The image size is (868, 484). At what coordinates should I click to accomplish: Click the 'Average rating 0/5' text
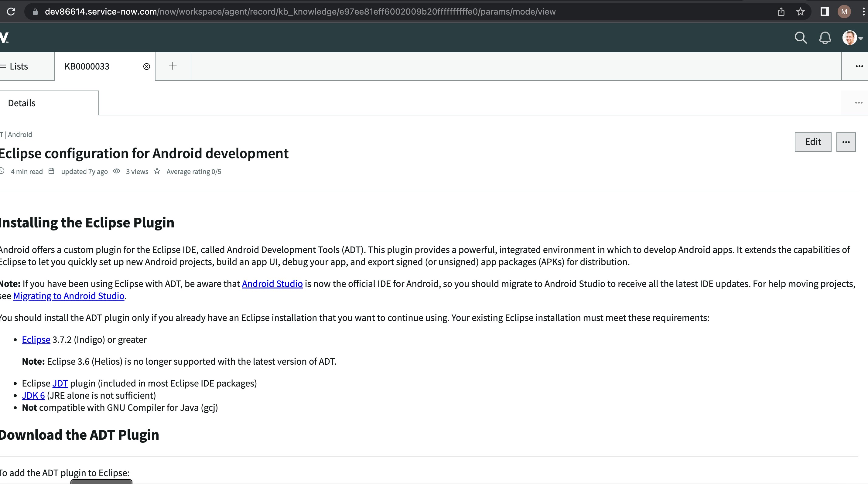[194, 172]
